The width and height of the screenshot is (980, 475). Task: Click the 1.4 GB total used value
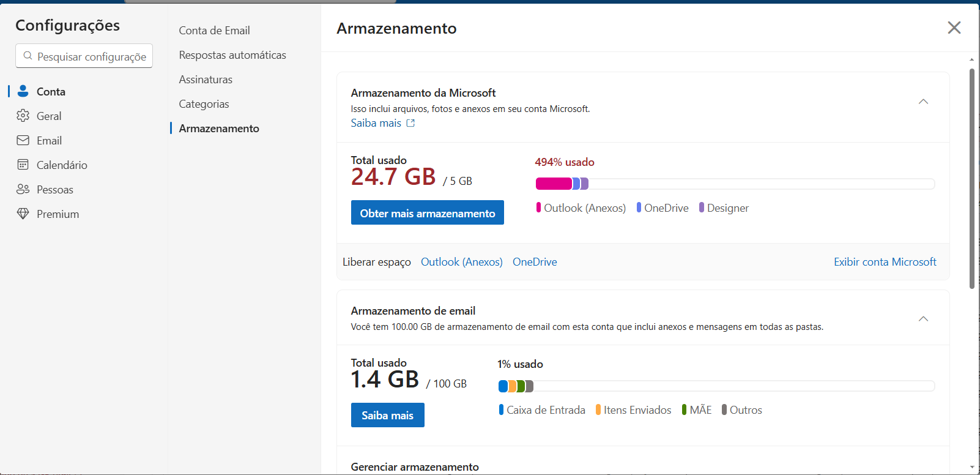[385, 380]
